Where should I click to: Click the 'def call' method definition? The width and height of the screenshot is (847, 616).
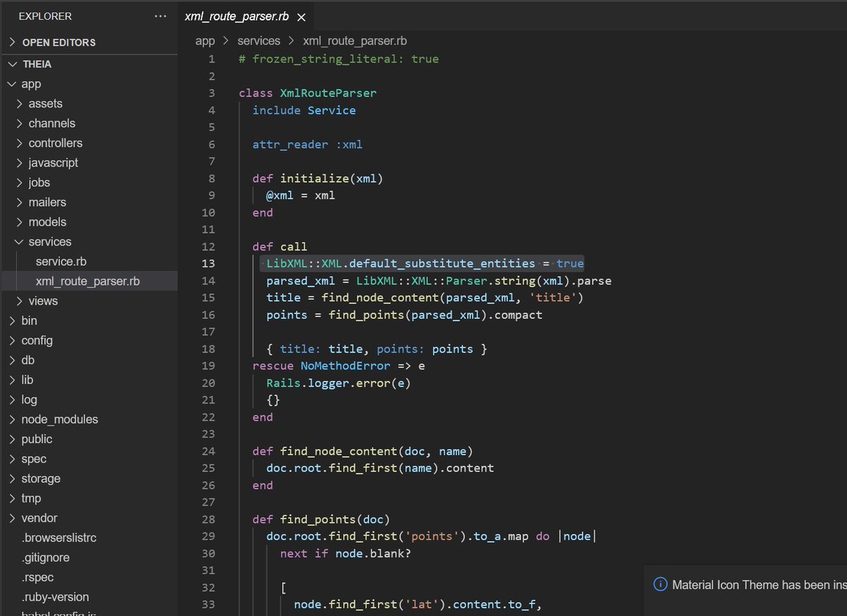tap(280, 247)
